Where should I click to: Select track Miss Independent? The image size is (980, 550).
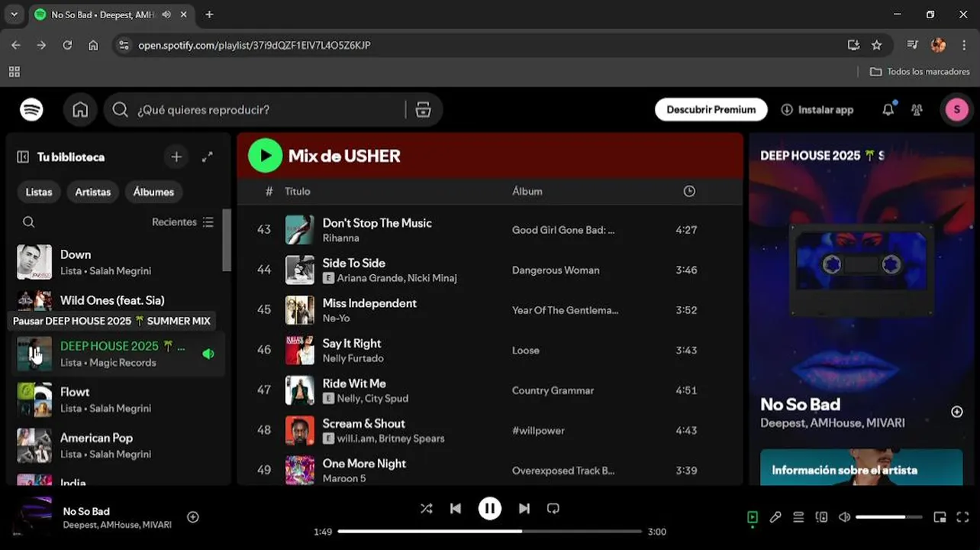369,303
